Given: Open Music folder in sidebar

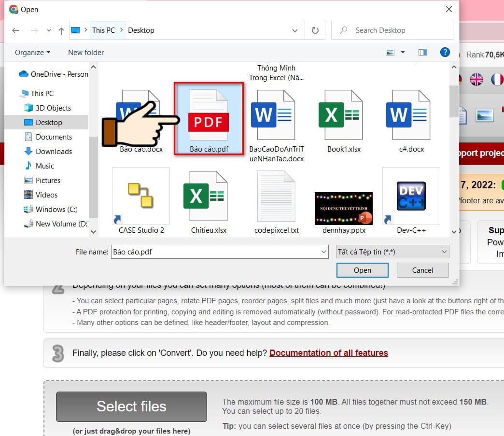Looking at the screenshot, I should (39, 166).
